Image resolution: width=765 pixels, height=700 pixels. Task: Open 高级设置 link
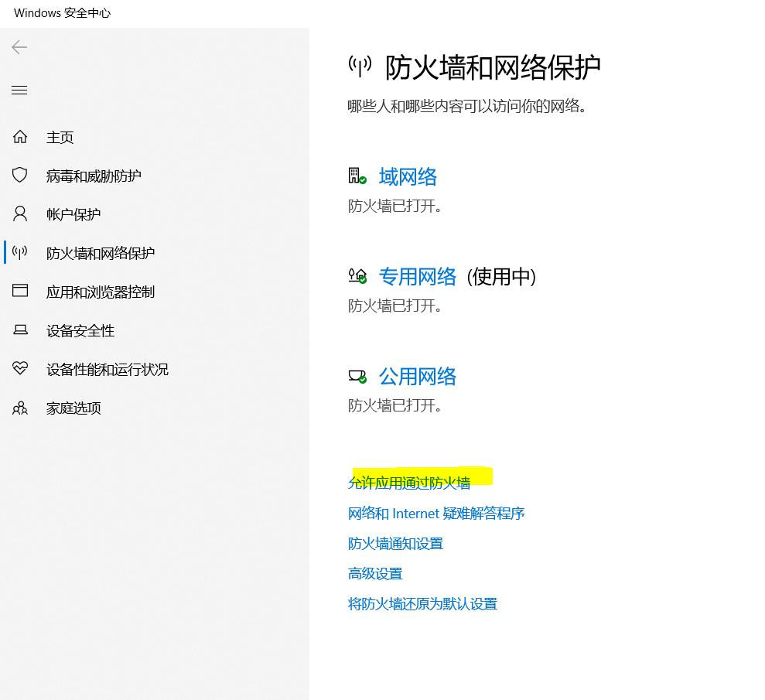[x=375, y=574]
